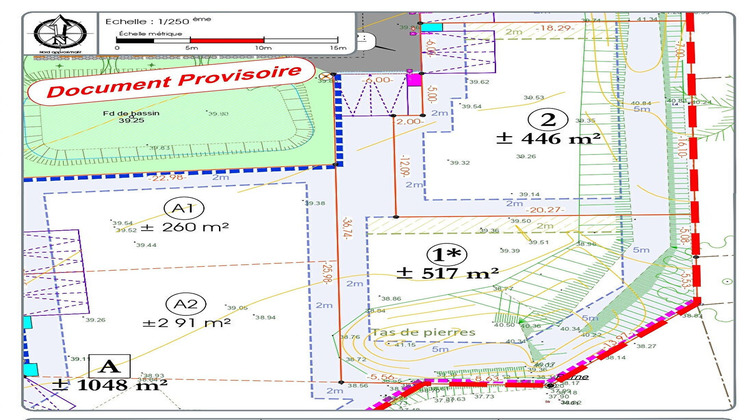Click the spot elevation '41.15'
The height and width of the screenshot is (420, 750).
pos(406,345)
